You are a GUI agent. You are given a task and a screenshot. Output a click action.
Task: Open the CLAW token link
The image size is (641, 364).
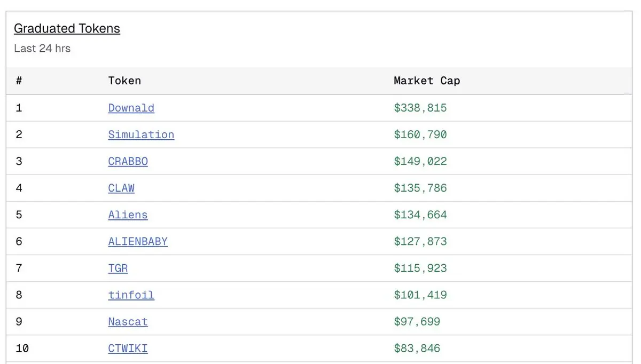(121, 188)
